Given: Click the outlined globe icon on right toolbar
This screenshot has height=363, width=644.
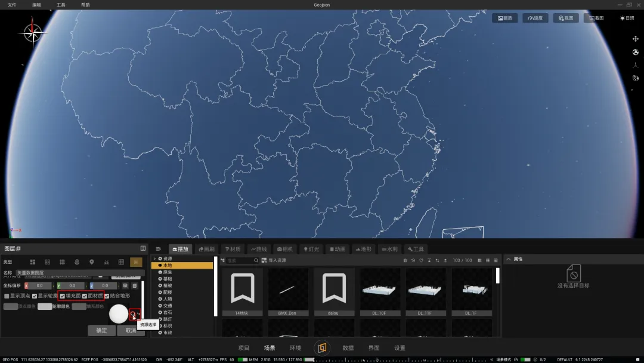Looking at the screenshot, I should pyautogui.click(x=636, y=78).
